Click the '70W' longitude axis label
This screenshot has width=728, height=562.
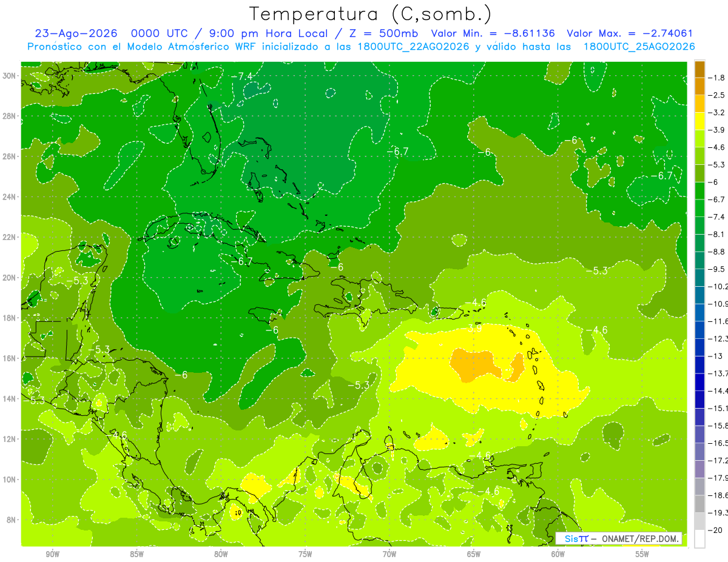(x=390, y=554)
